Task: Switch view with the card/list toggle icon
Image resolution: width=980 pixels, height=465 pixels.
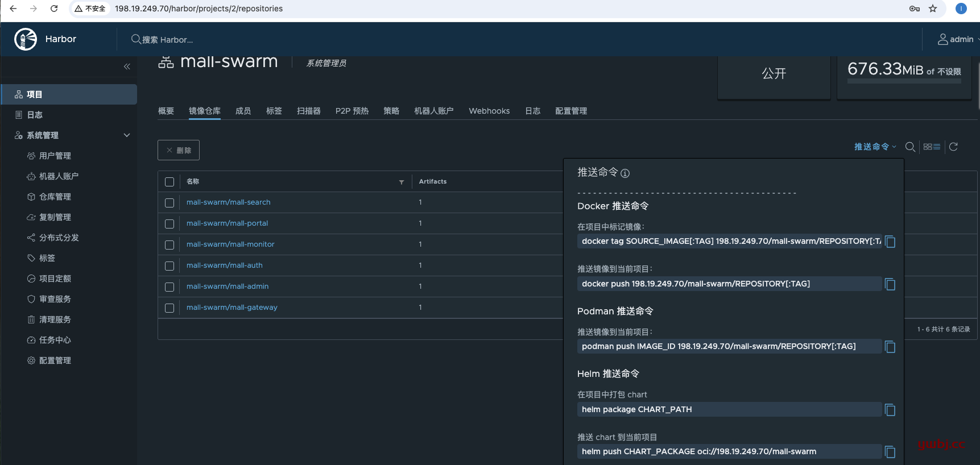Action: (x=932, y=147)
